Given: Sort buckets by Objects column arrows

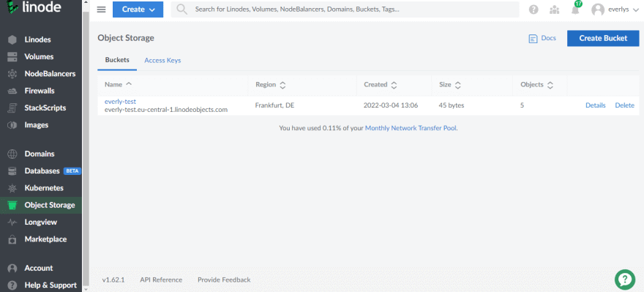Looking at the screenshot, I should 550,85.
